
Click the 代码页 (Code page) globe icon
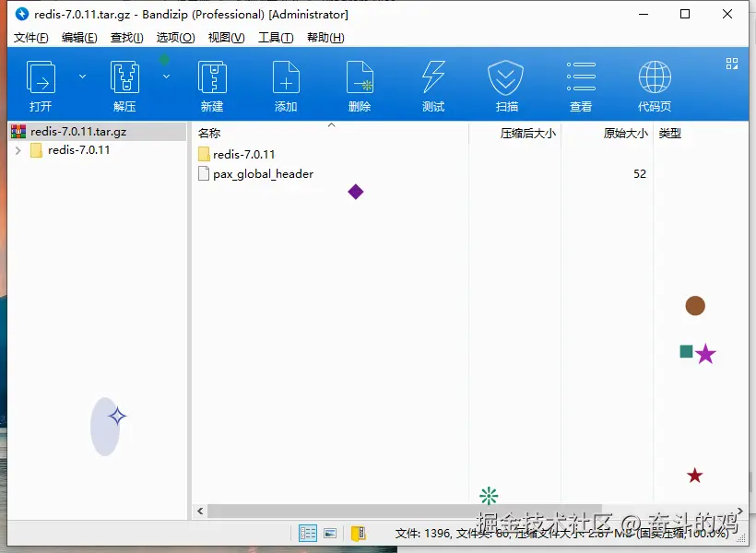click(x=655, y=76)
